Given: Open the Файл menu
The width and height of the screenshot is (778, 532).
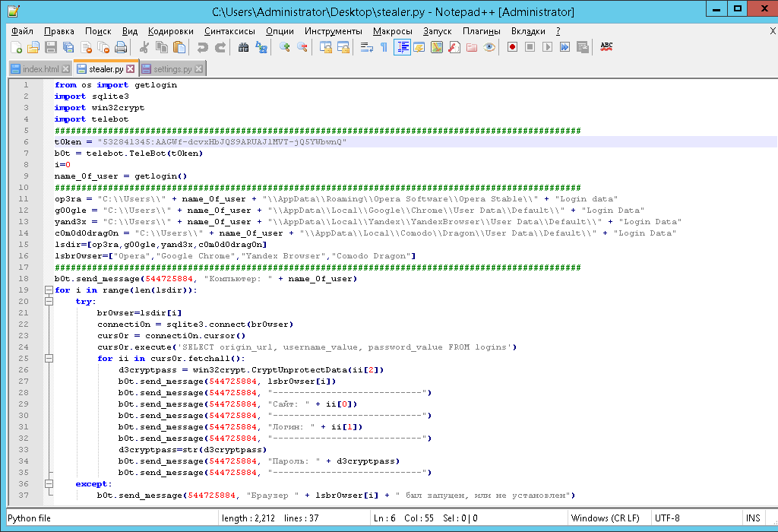Looking at the screenshot, I should (x=22, y=31).
